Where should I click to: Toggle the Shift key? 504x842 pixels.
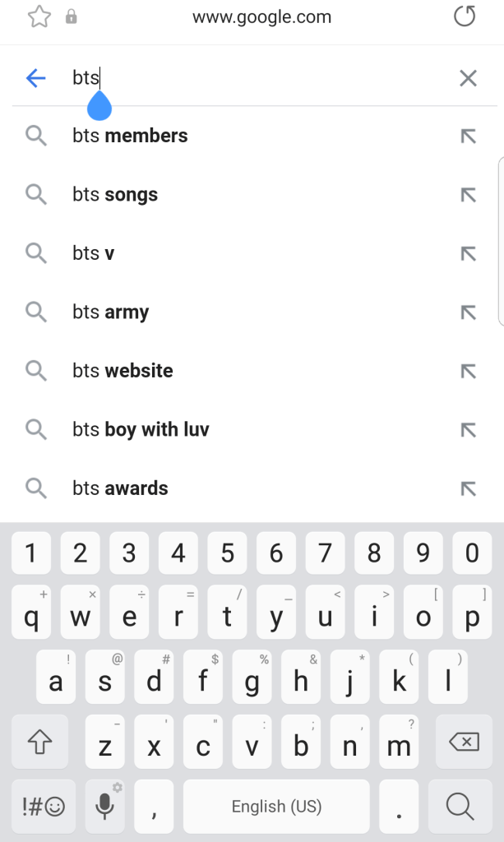(x=40, y=743)
